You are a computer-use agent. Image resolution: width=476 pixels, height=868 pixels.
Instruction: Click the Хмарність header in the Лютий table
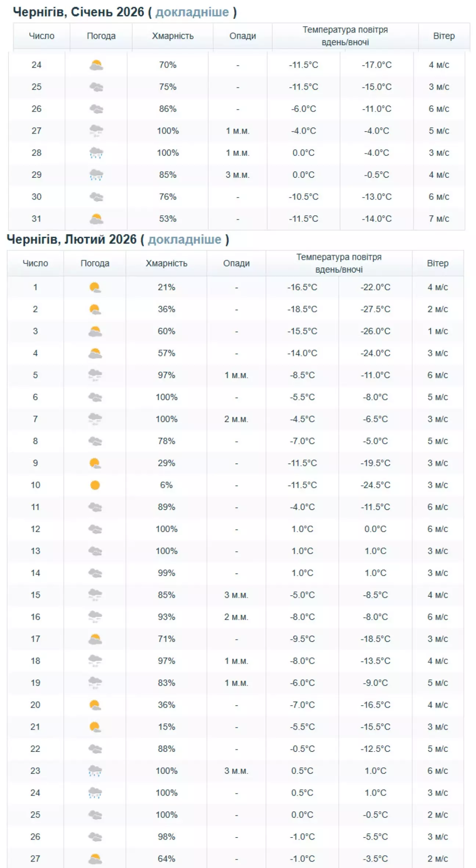tap(166, 263)
